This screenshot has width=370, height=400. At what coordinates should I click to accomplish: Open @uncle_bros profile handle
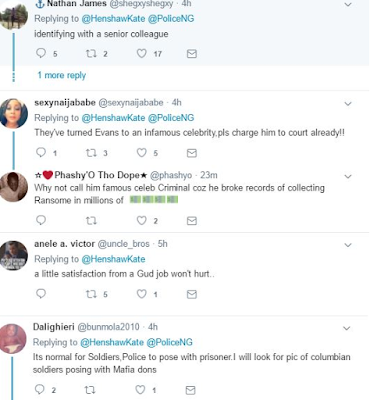tap(123, 244)
